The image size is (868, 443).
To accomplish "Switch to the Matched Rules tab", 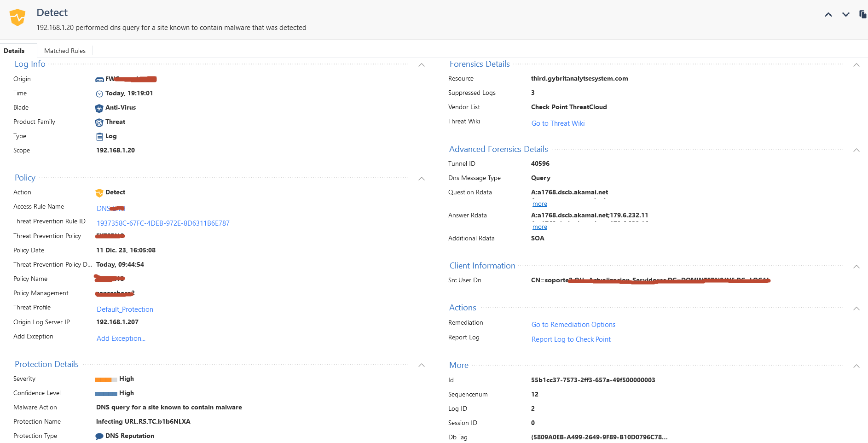I will coord(65,51).
